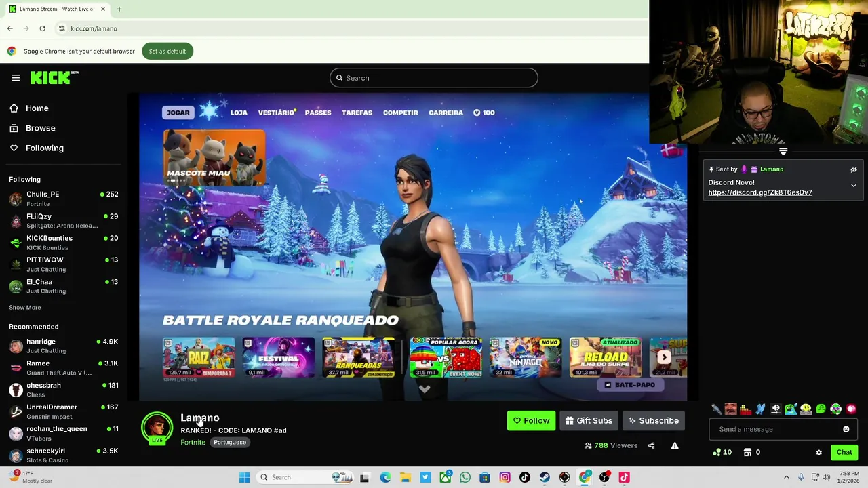Share the stream with share icon

[x=651, y=446]
